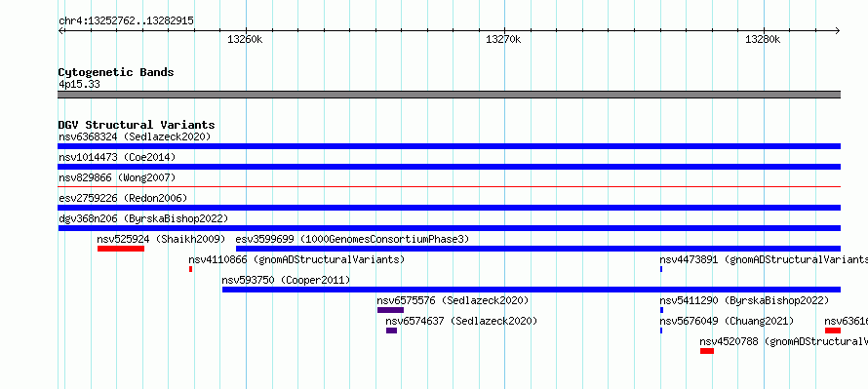Click the nsv4520788 variant label

(x=784, y=341)
